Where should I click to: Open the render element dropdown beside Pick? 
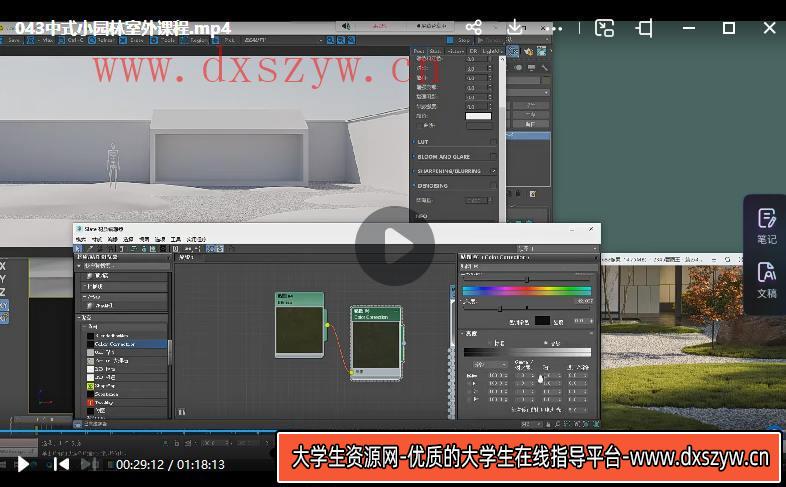click(x=284, y=40)
